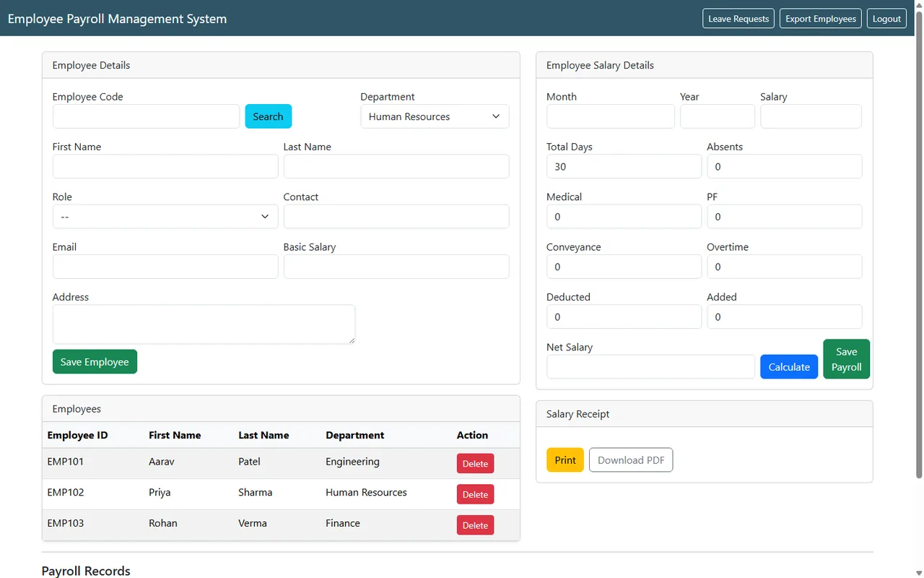This screenshot has height=578, width=924.
Task: Click the Employee Payroll Management System title
Action: 117,19
